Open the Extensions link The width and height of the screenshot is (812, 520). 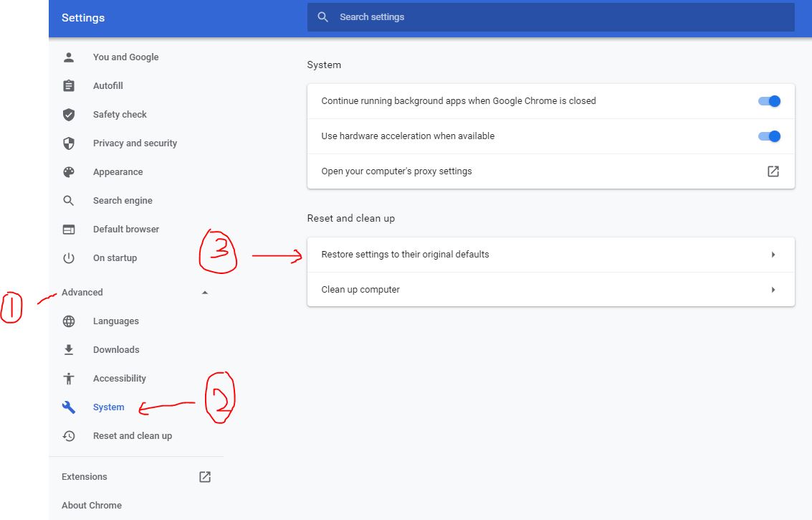(85, 477)
